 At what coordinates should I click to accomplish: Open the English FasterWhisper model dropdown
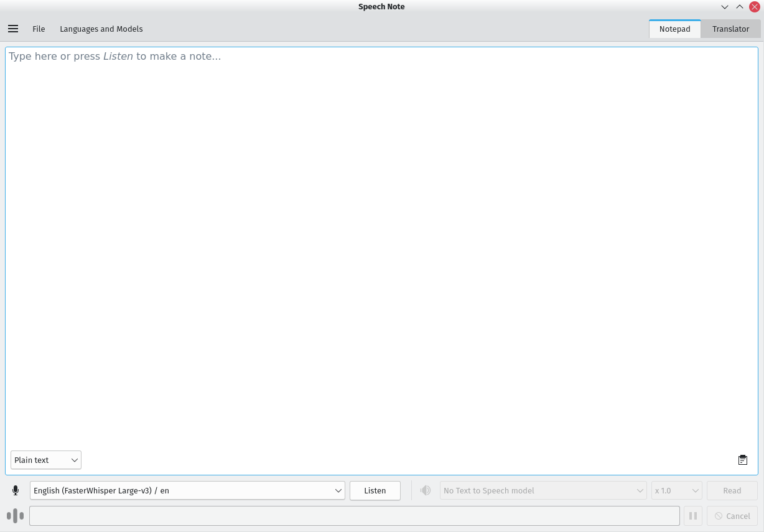[187, 490]
